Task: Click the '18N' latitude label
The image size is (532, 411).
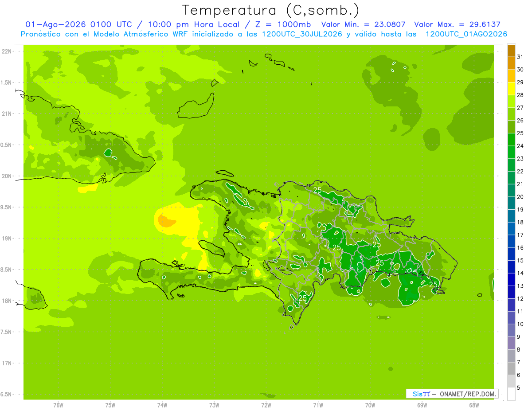Action: tap(7, 301)
